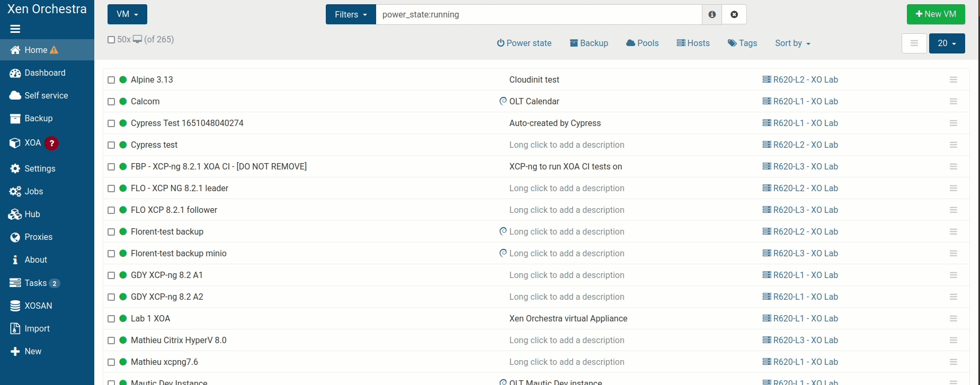Open host link for Mathieu Citrix HyperV 8.0
The height and width of the screenshot is (385, 980).
click(x=800, y=340)
